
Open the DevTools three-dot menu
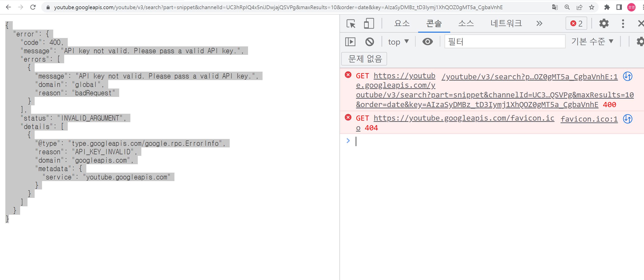[623, 24]
